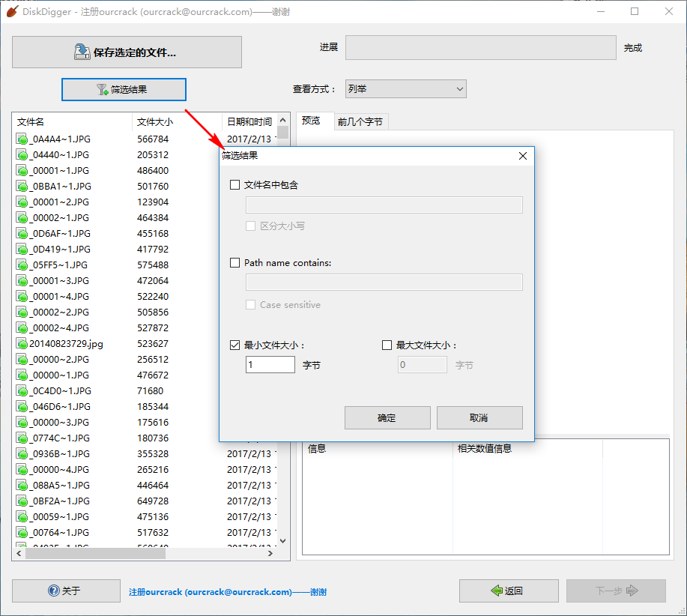This screenshot has width=687, height=616.
Task: Go back with the 返回 button
Action: point(509,591)
